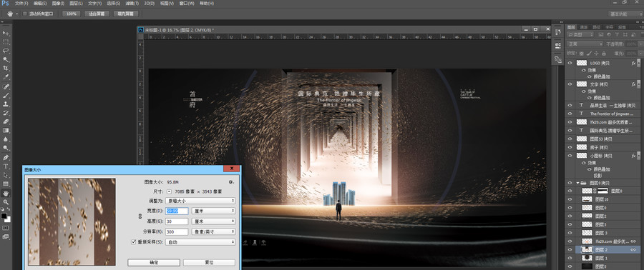Click the 100% zoom button
Screen dimensions: 644x270
click(71, 14)
